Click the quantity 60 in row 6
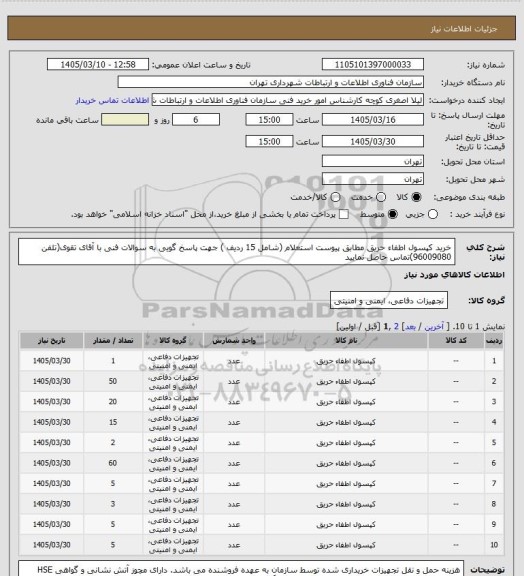Screen dimensions: 524x576 tap(113, 463)
